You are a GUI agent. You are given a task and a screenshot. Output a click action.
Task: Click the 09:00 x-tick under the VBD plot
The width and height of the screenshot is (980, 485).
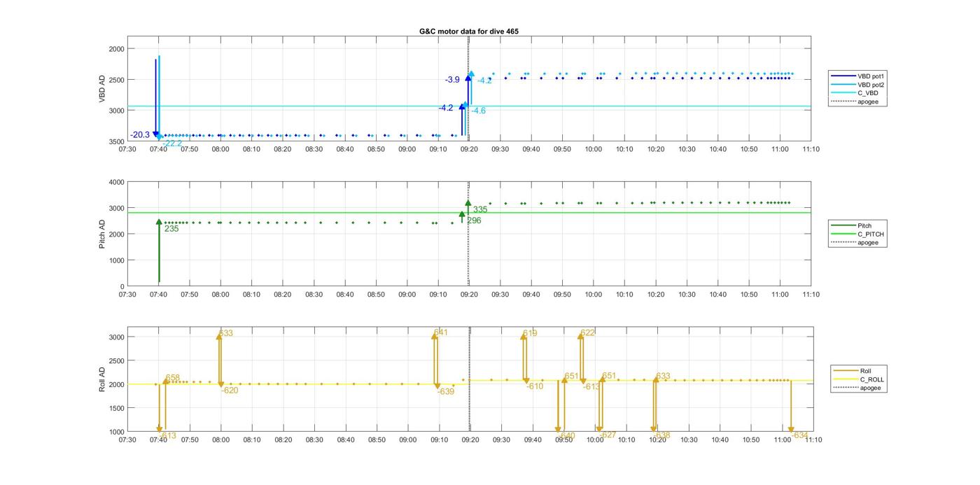[x=407, y=149]
